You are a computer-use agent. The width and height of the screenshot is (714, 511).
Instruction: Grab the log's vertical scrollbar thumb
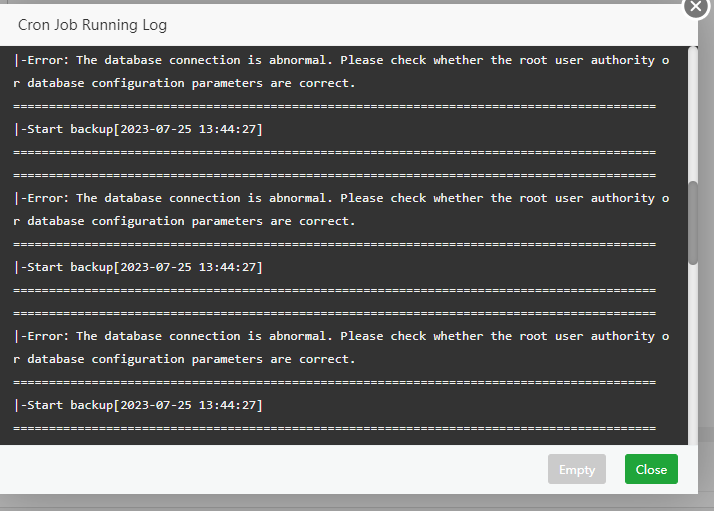point(693,222)
